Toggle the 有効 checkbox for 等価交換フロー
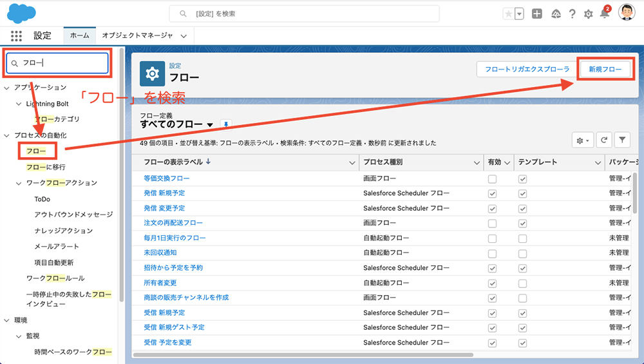The height and width of the screenshot is (364, 644). pyautogui.click(x=493, y=178)
